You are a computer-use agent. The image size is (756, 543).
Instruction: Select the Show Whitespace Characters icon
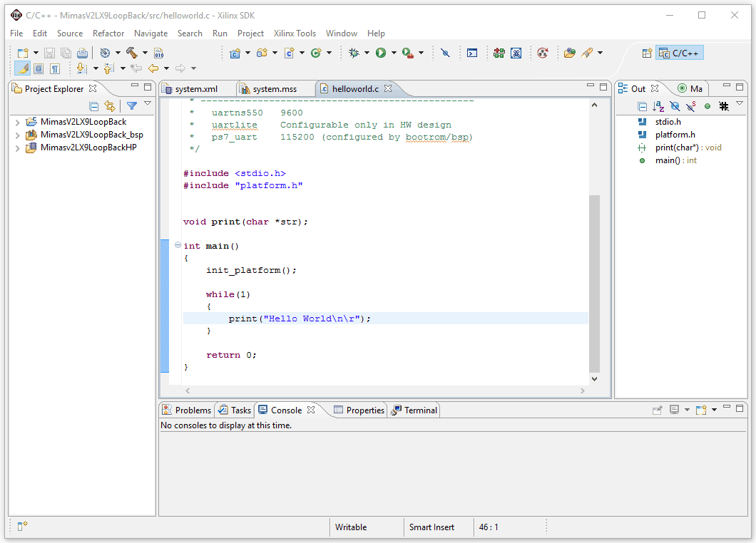point(54,68)
